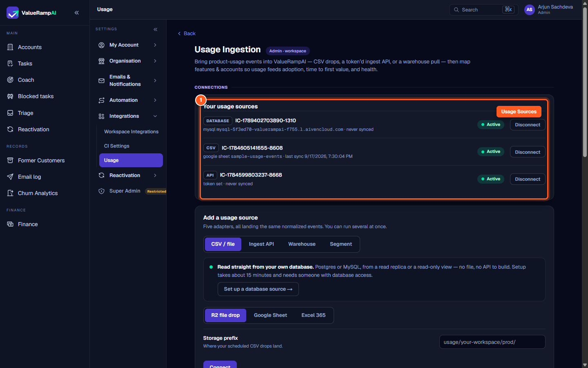
Task: Click the Integrations blocks icon
Action: tap(101, 116)
